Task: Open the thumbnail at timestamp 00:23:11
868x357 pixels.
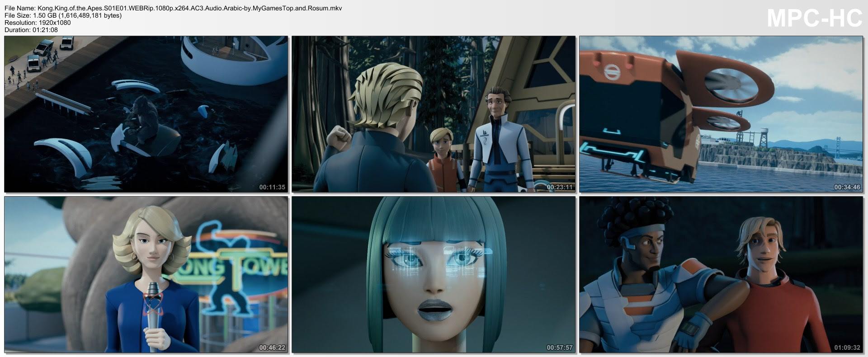Action: (x=434, y=114)
